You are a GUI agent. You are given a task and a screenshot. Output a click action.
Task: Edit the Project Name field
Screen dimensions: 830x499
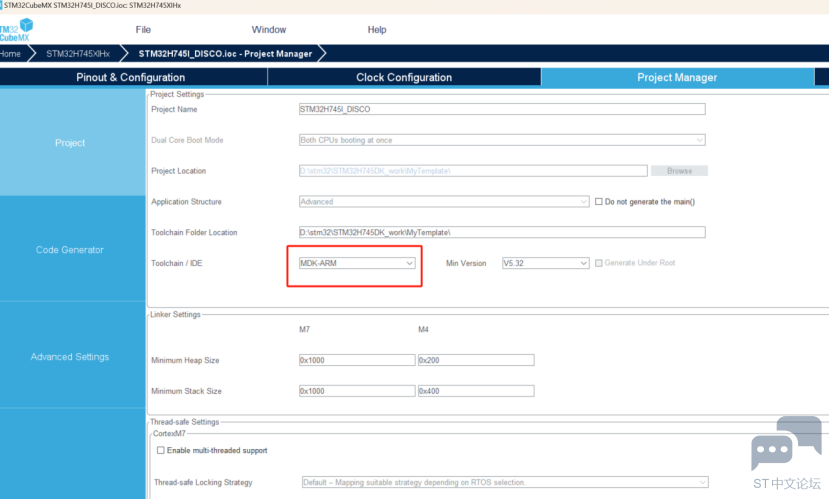tap(502, 109)
